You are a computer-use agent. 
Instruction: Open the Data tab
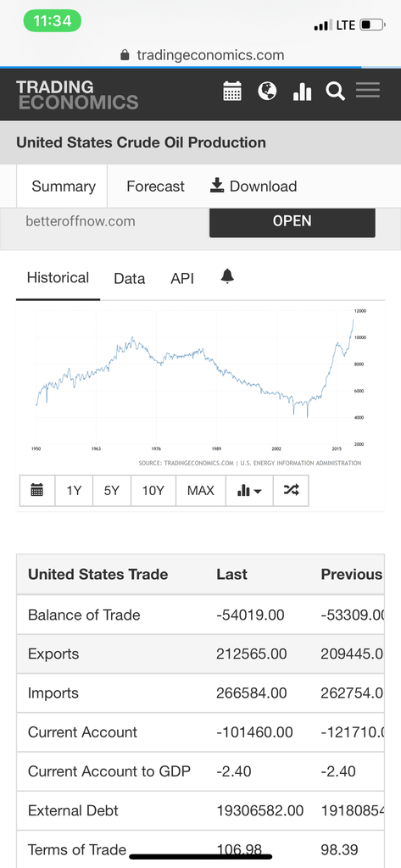[x=130, y=278]
